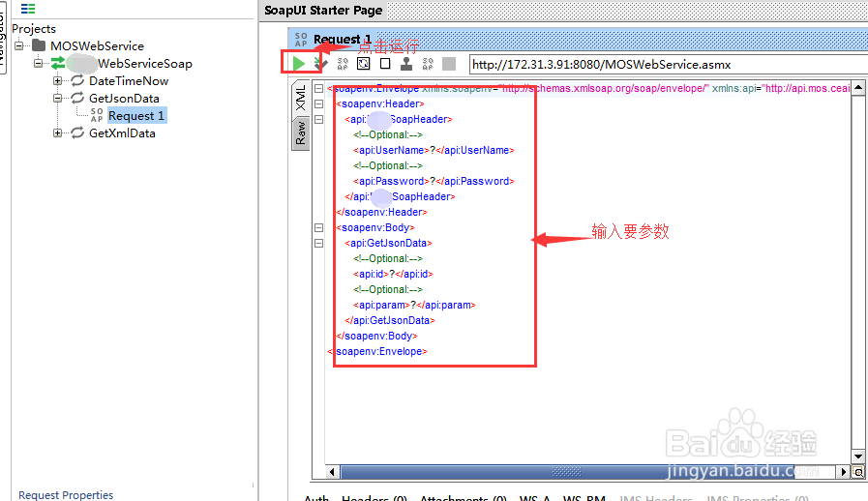Viewport: 868px width, 501px height.
Task: Click api:param line in XML
Action: click(414, 305)
